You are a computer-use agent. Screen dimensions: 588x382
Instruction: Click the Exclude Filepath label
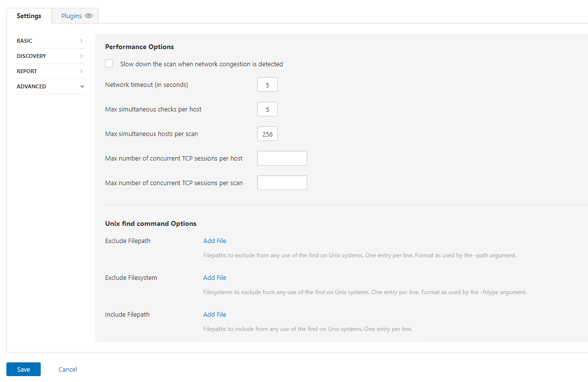tap(128, 241)
